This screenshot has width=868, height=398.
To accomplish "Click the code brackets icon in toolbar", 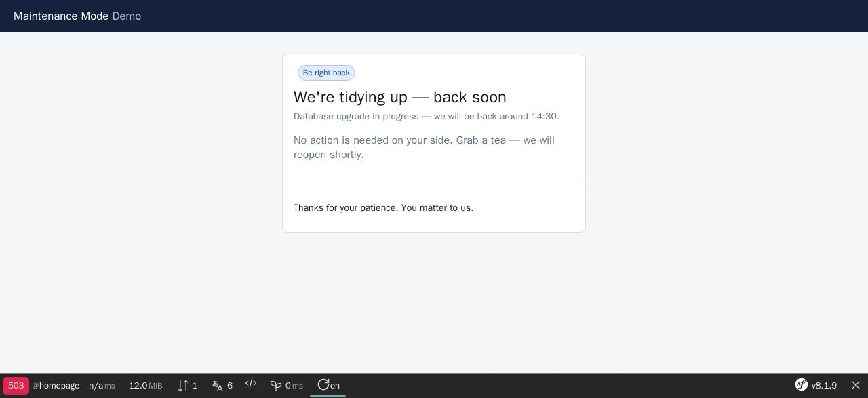I will (x=251, y=384).
